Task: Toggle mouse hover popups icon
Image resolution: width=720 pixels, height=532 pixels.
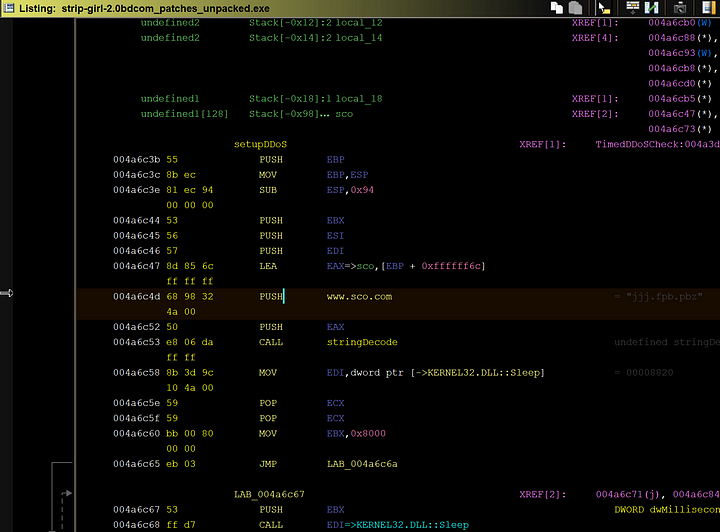Action: 604,8
